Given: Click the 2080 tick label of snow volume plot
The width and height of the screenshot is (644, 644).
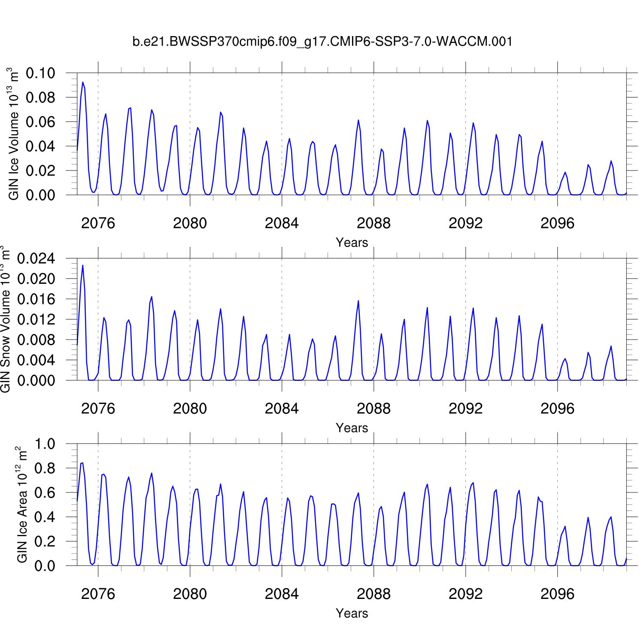Looking at the screenshot, I should (x=190, y=409).
